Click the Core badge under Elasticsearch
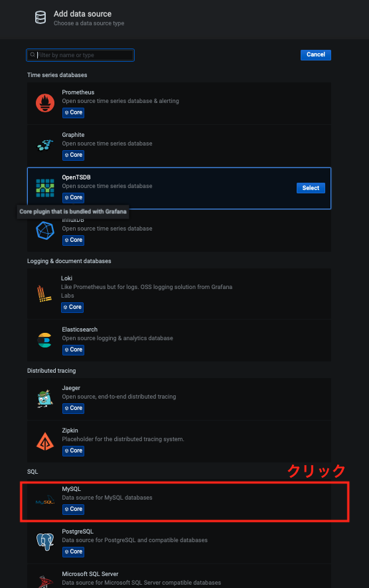Viewport: 369px width, 588px height. coord(74,350)
